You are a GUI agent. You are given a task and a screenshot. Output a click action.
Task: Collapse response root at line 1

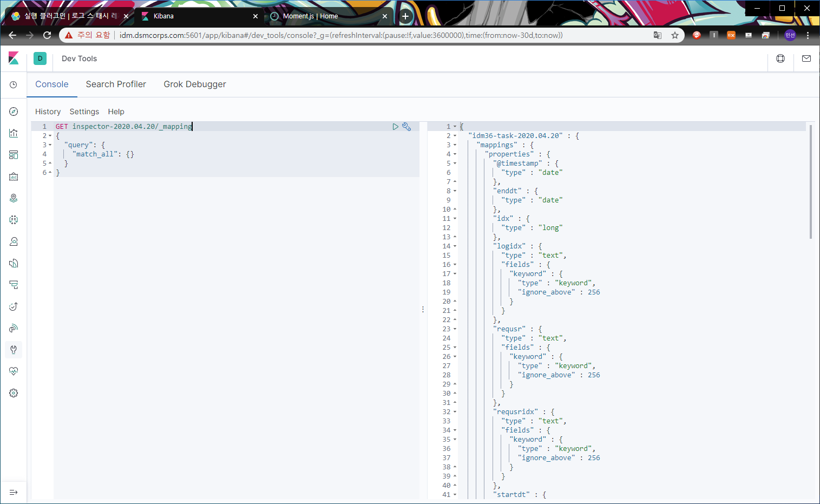click(x=455, y=127)
